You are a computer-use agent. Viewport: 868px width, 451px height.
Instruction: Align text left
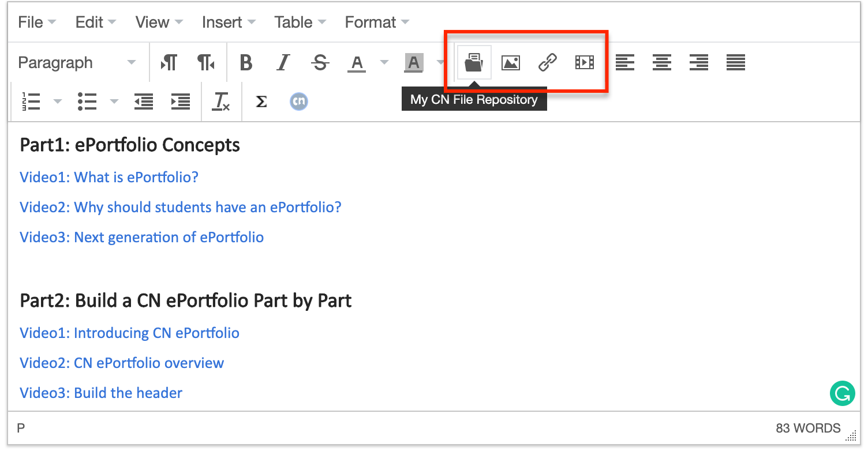(x=625, y=62)
